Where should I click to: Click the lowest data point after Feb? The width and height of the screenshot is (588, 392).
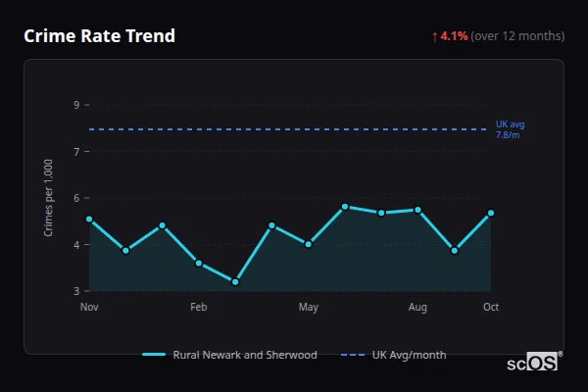tap(235, 282)
